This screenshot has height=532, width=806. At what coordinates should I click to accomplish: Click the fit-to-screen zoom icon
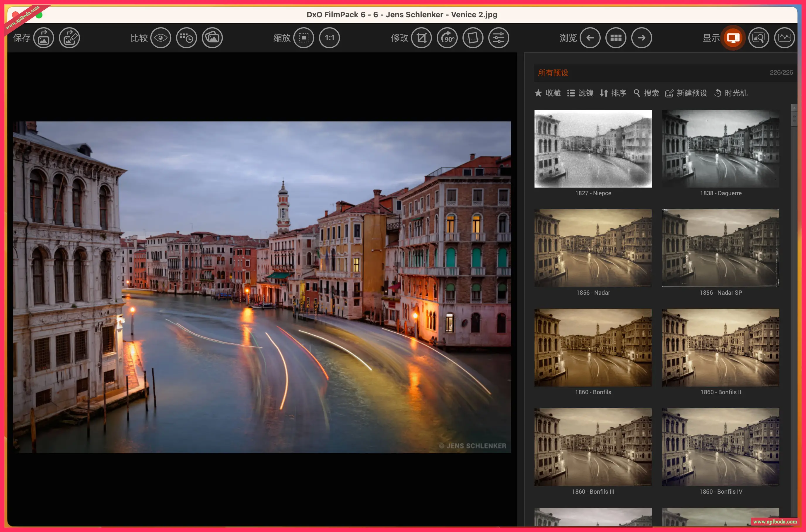pos(303,38)
